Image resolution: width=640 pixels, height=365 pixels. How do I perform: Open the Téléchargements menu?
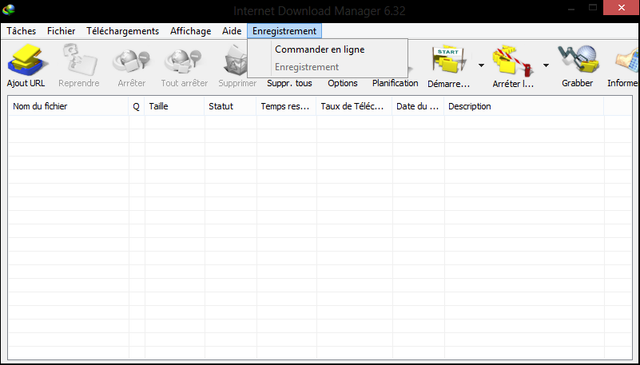(122, 31)
